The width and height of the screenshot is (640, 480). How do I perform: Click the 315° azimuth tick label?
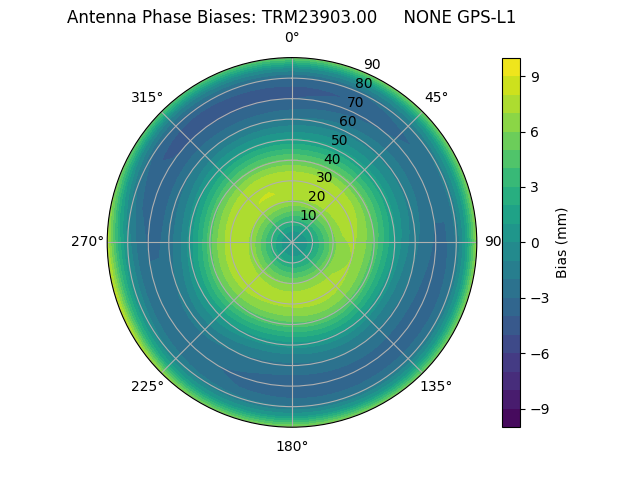pyautogui.click(x=147, y=97)
